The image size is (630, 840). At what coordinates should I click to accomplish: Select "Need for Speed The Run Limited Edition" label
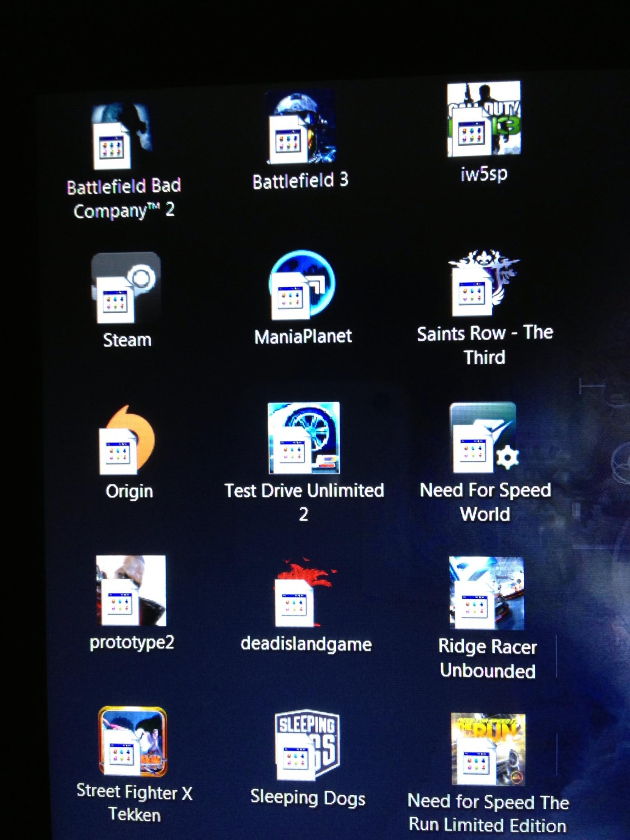488,814
